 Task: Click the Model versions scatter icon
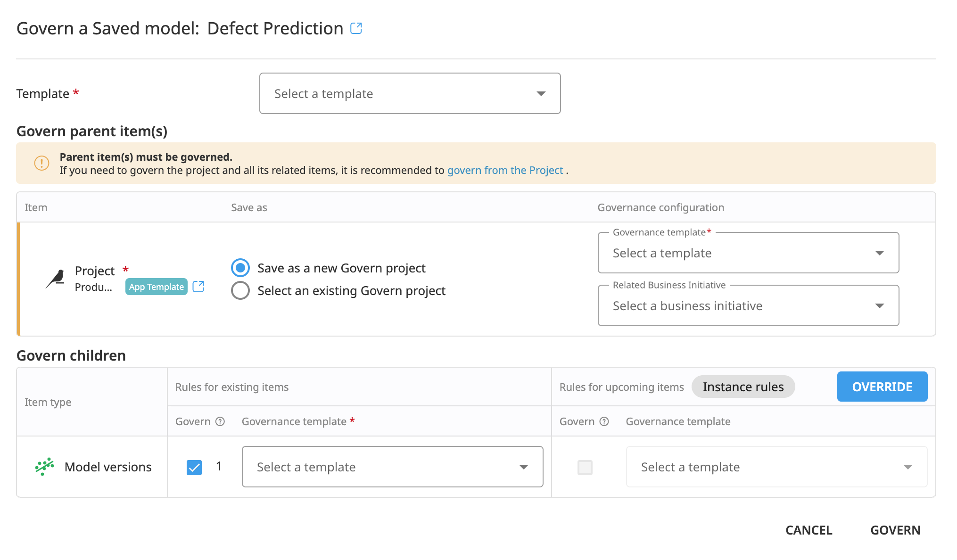pos(44,467)
